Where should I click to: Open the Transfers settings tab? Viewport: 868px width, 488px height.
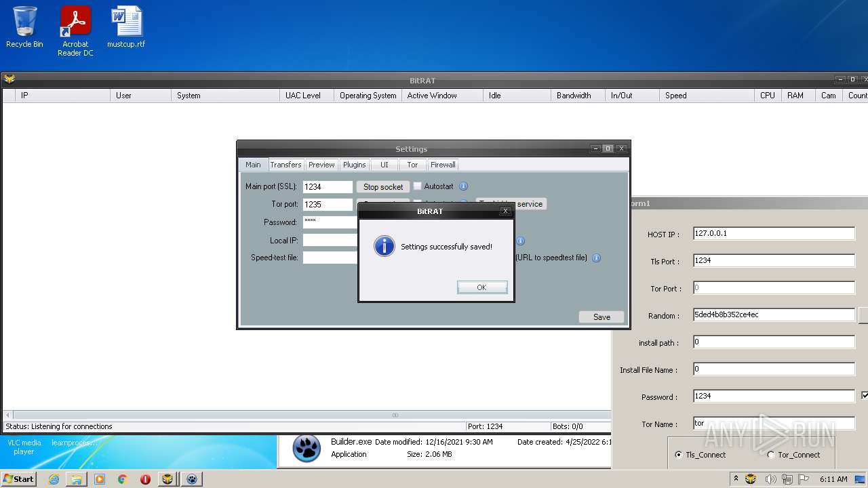(285, 165)
